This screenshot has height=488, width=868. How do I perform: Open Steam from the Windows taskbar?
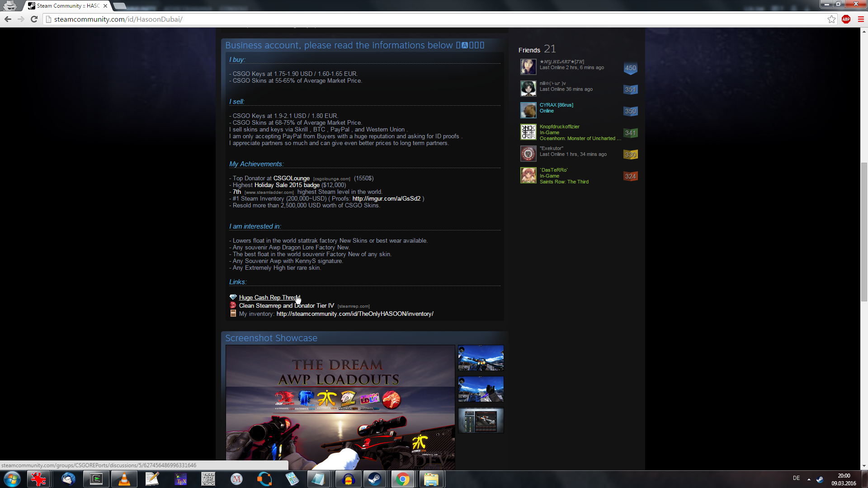click(374, 479)
